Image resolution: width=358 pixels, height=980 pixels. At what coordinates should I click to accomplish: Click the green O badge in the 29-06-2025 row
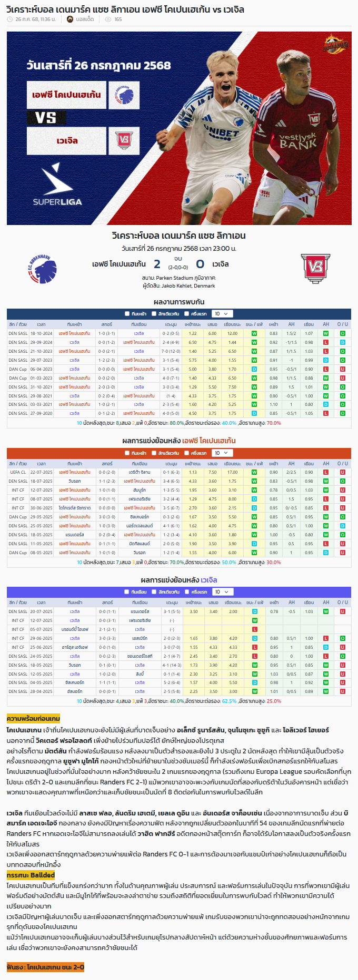point(343,638)
